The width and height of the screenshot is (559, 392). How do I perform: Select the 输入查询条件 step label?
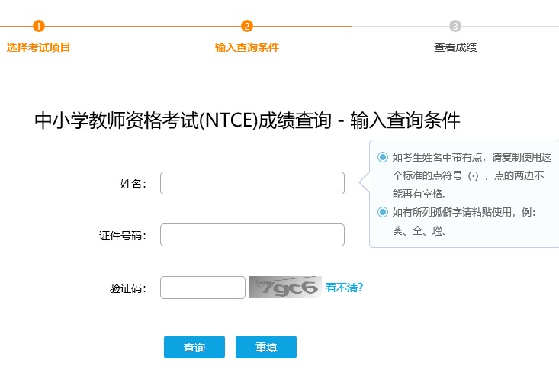point(247,47)
